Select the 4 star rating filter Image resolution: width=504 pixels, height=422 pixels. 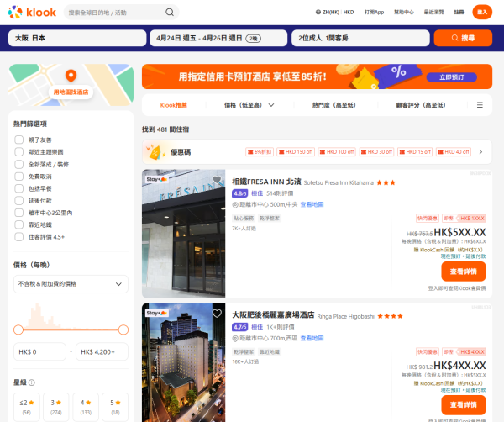click(x=86, y=407)
